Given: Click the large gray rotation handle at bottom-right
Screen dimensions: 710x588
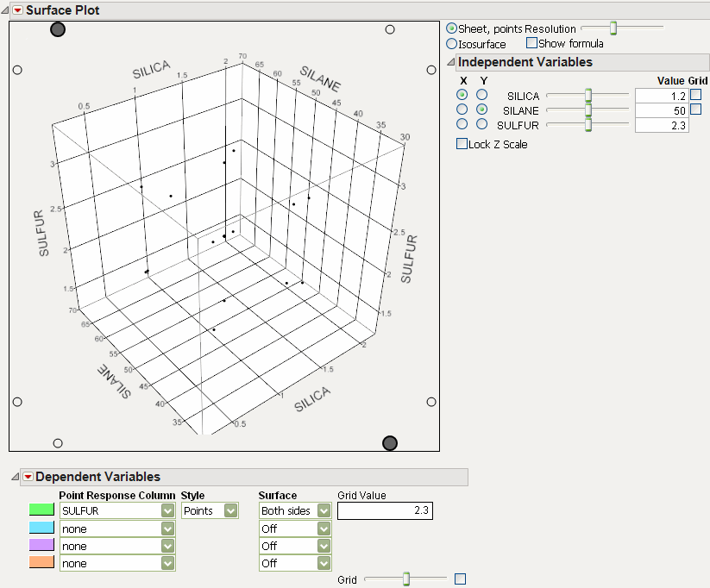Looking at the screenshot, I should coord(390,443).
